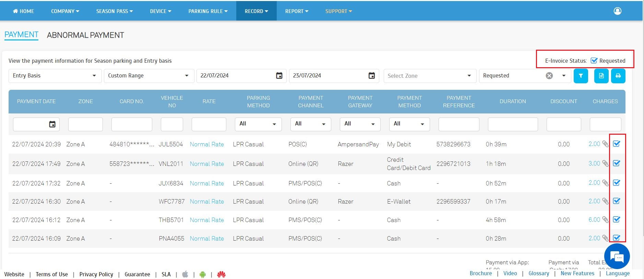Toggle e-invoice checkbox for THB5701 row
The height and width of the screenshot is (279, 644).
tap(617, 219)
